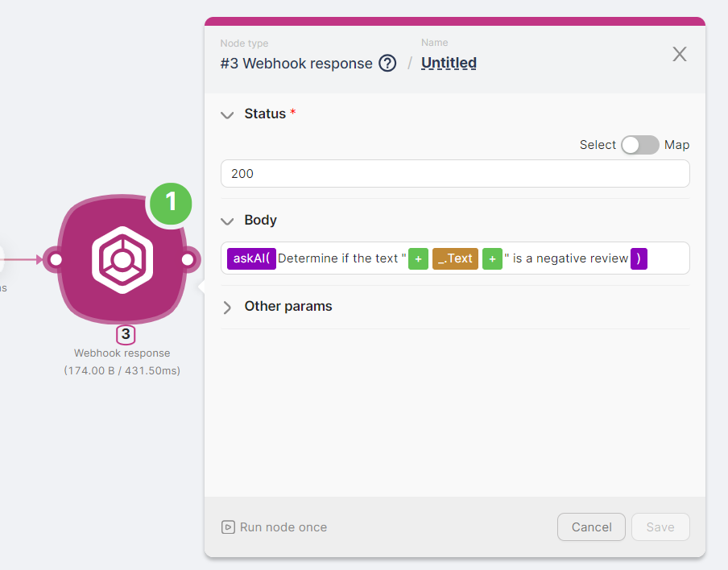Click the node's left input connection port
The width and height of the screenshot is (728, 570).
tap(55, 259)
